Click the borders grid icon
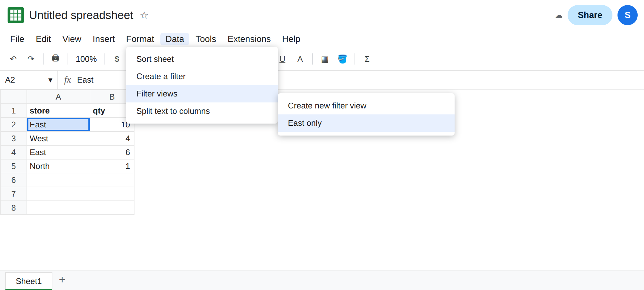 (325, 59)
